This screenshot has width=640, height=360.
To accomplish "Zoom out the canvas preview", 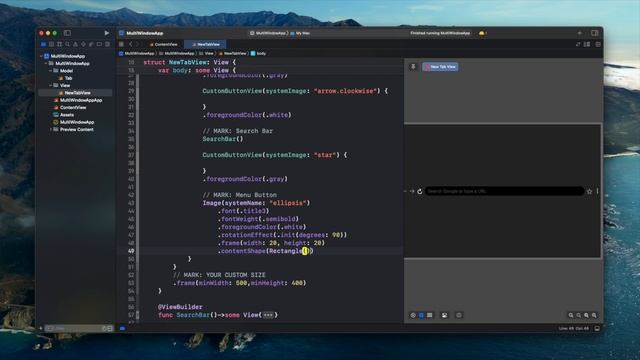I will click(x=571, y=315).
